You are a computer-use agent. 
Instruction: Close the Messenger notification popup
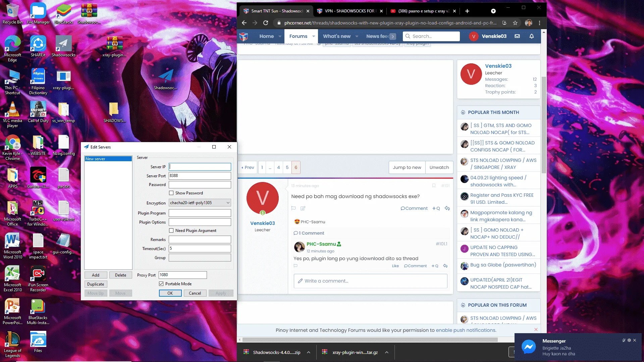635,340
